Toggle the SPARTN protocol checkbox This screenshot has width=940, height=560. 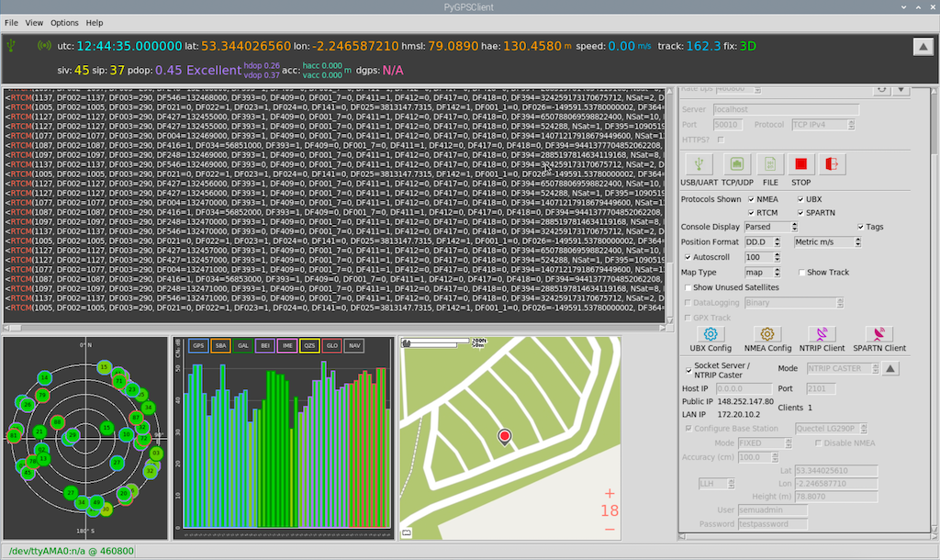pos(800,213)
